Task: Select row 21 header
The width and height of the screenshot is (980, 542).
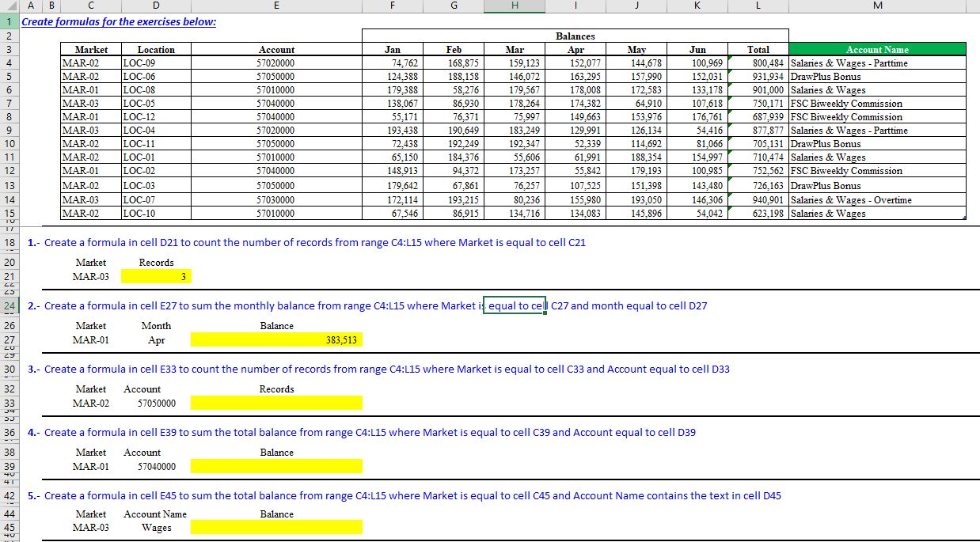Action: coord(9,275)
